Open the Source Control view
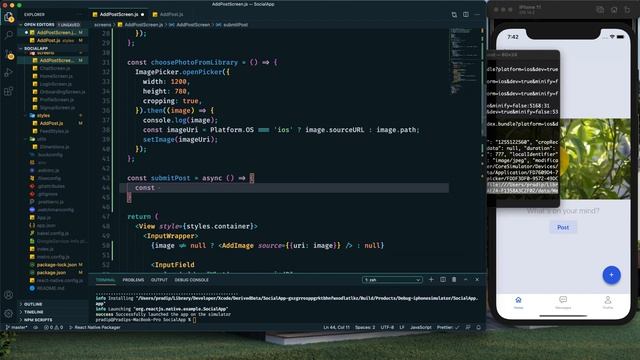640x360 pixels. (9, 54)
